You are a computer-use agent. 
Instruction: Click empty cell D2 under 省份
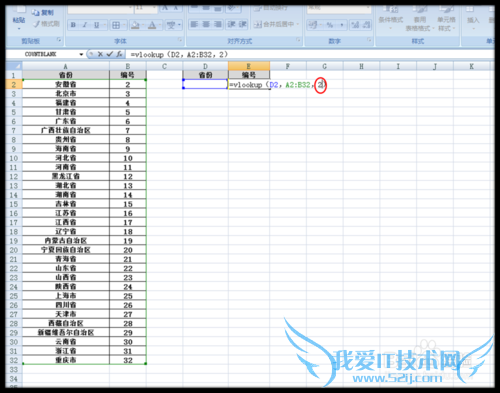pyautogui.click(x=205, y=84)
